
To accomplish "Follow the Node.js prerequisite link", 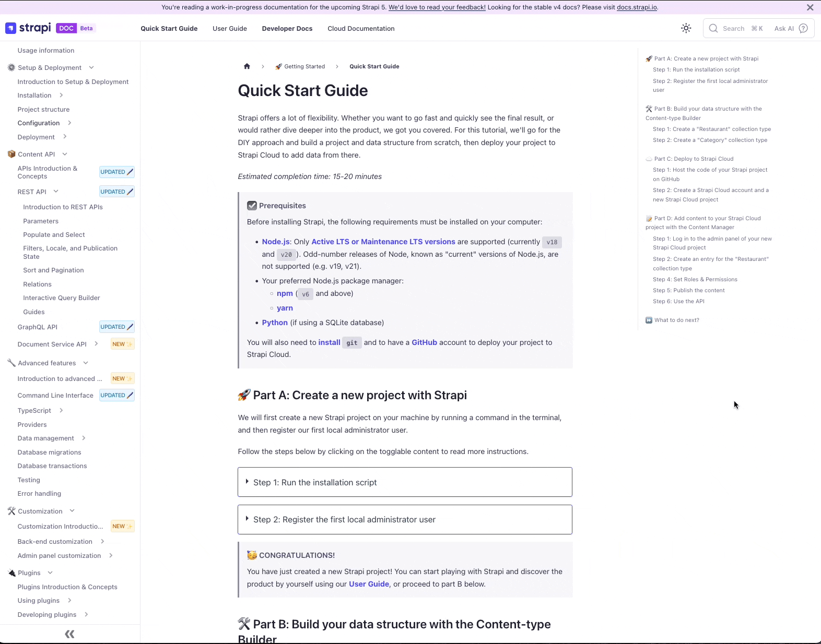I will tap(276, 242).
